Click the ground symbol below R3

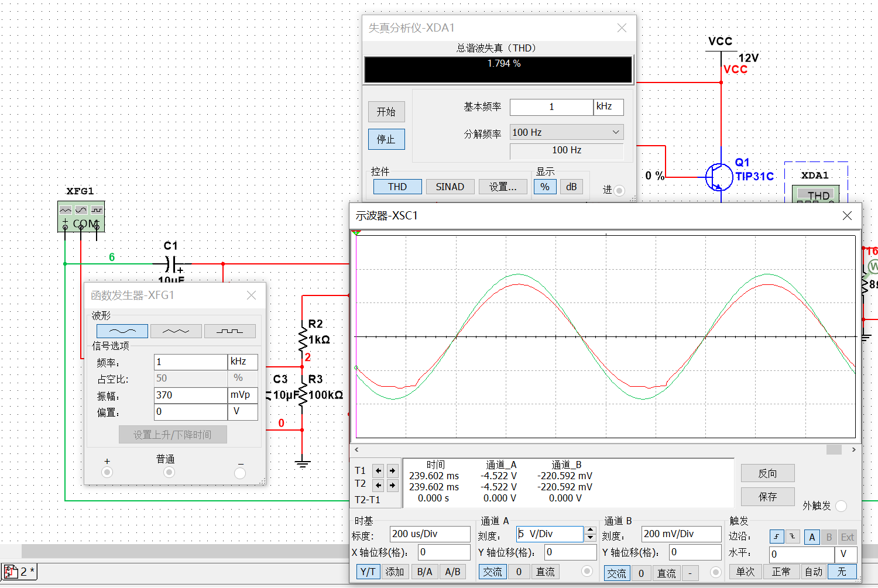[303, 464]
